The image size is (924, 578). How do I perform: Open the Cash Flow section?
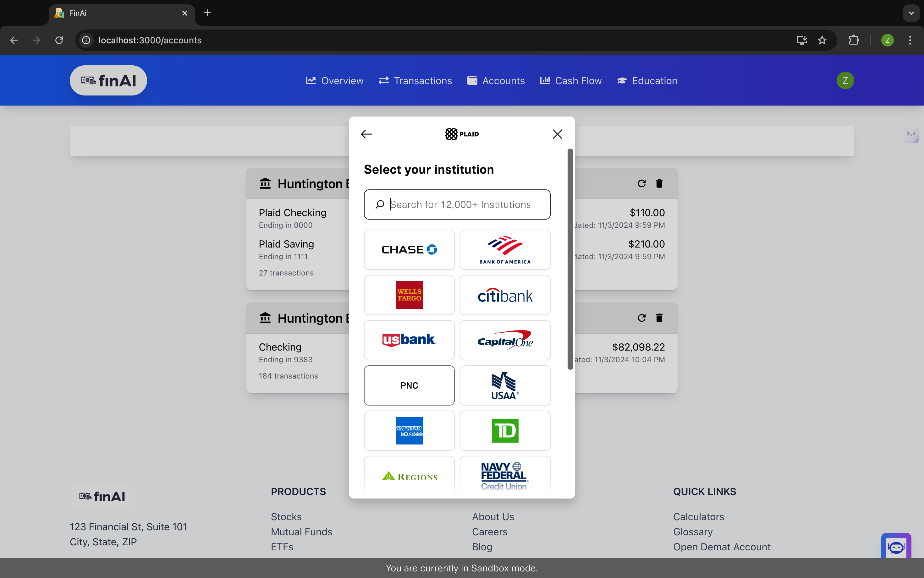click(571, 81)
